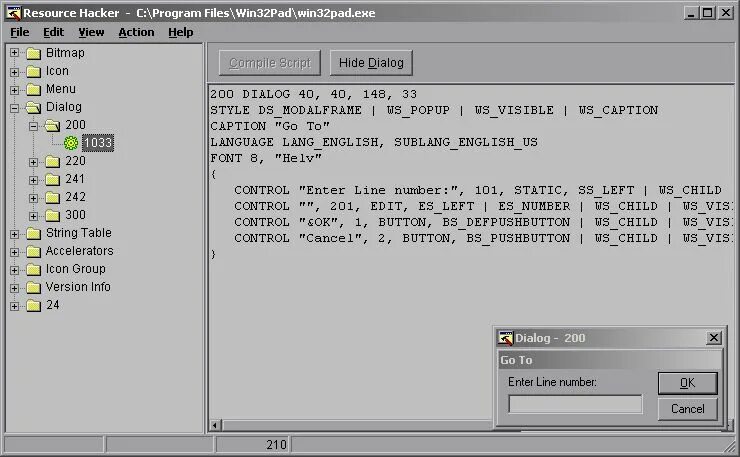Click the Hide Dialog button
Viewport: 740px width, 457px height.
coord(371,63)
